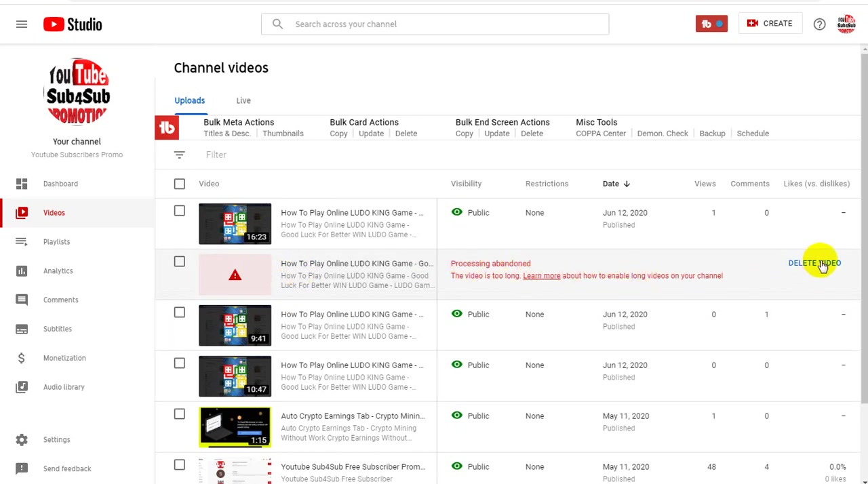868x484 pixels.
Task: Toggle the select-all videos checkbox
Action: point(179,184)
